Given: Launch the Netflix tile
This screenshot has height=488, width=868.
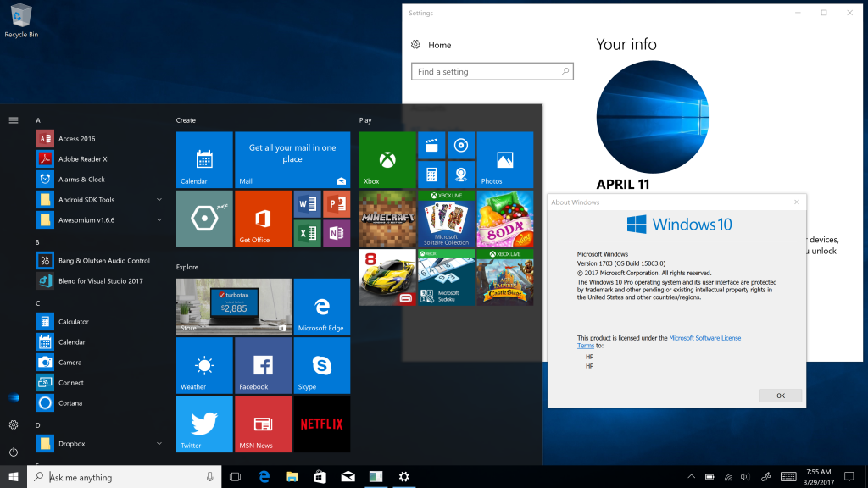Looking at the screenshot, I should (x=321, y=424).
